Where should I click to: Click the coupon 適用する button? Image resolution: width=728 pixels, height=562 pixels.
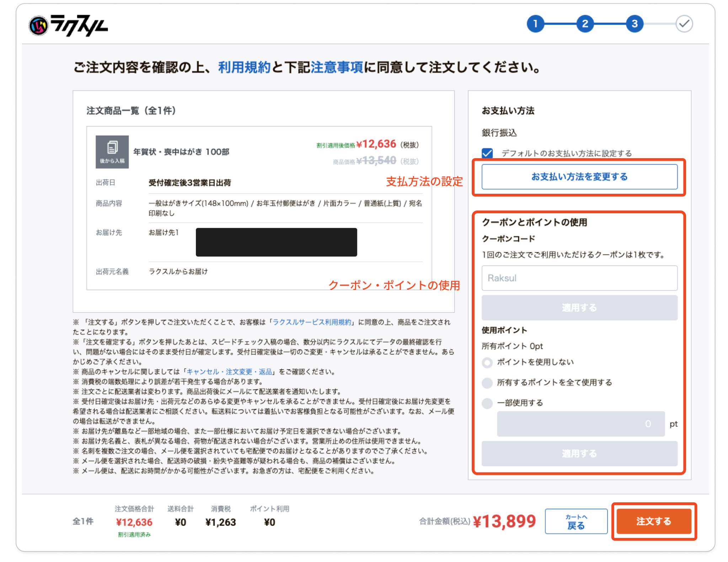click(579, 307)
